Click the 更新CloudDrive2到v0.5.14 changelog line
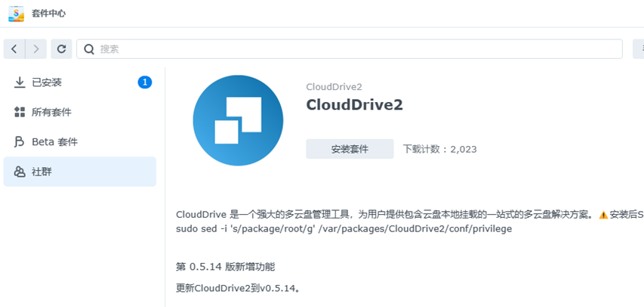The height and width of the screenshot is (307, 644). (238, 289)
